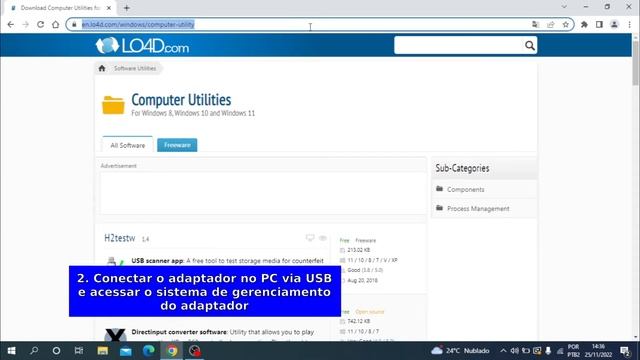Open the extensions puzzle icon
Viewport: 640px width, 360px height.
(584, 24)
